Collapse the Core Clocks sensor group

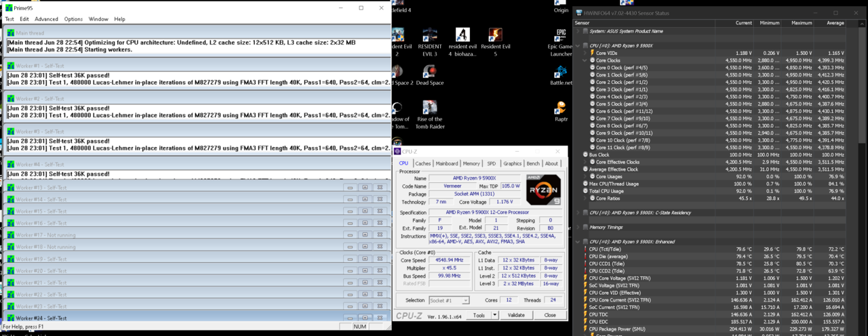pyautogui.click(x=585, y=60)
